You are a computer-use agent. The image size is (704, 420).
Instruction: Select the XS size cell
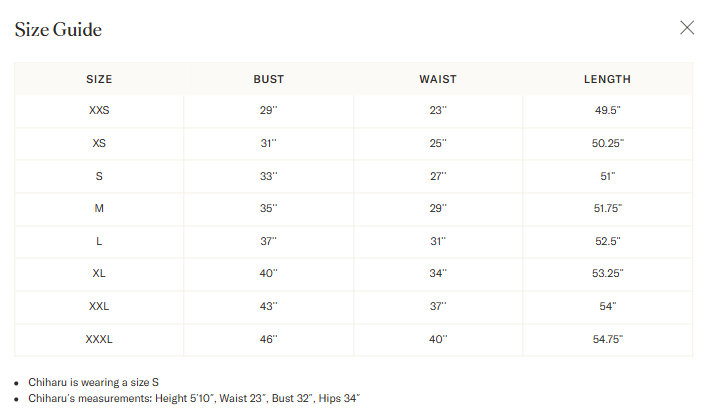pyautogui.click(x=99, y=143)
